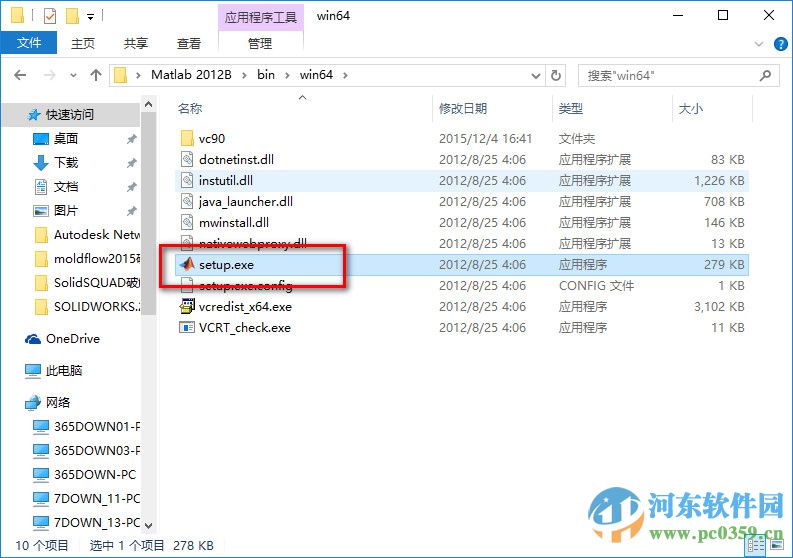The image size is (793, 558).
Task: Click bin in the address path
Action: point(266,75)
